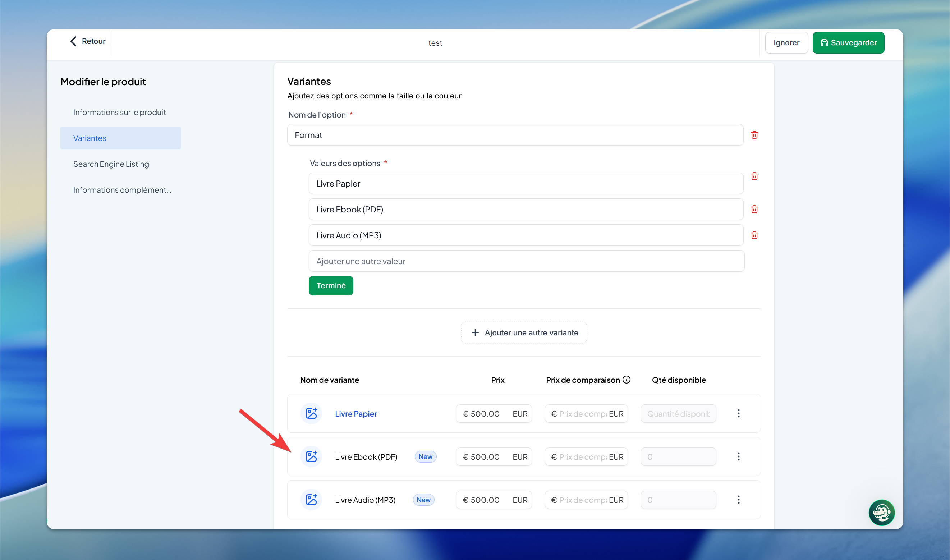Save changes with Sauvegarder button
Image resolution: width=950 pixels, height=560 pixels.
[848, 43]
